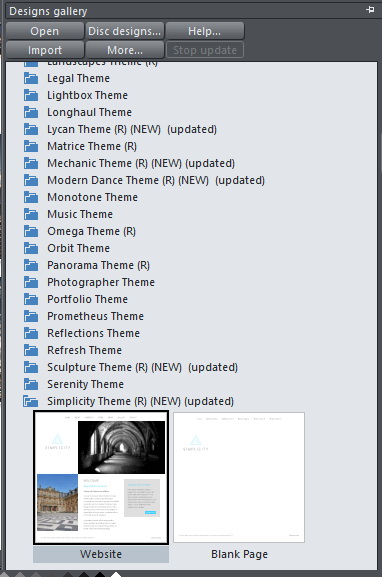Click the Lightbox Theme folder icon
382x577 pixels.
point(31,95)
